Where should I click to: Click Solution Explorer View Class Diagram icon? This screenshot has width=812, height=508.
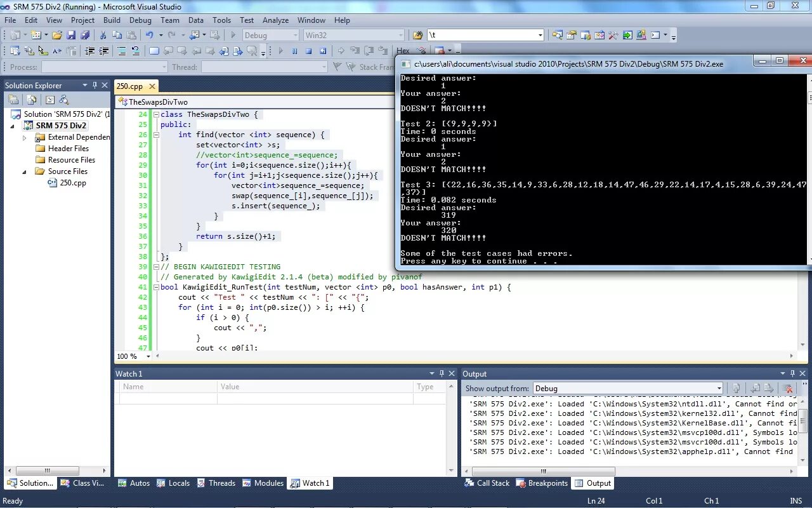(63, 100)
